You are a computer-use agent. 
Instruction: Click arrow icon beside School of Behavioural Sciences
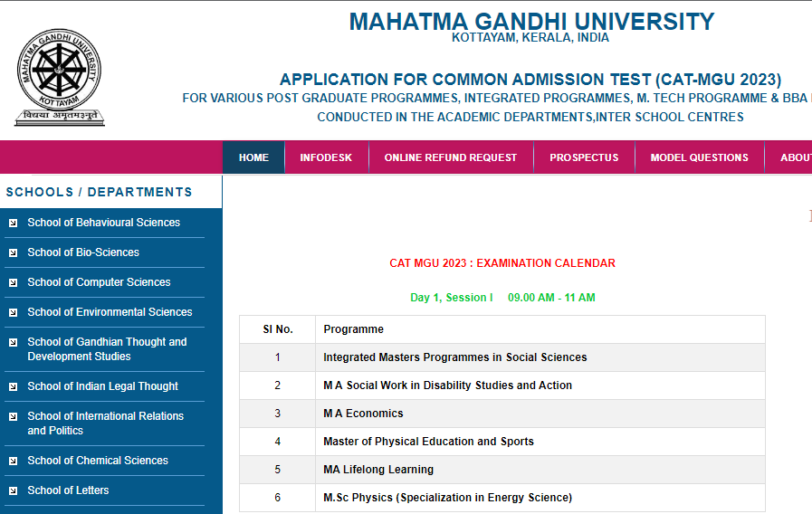tap(14, 224)
